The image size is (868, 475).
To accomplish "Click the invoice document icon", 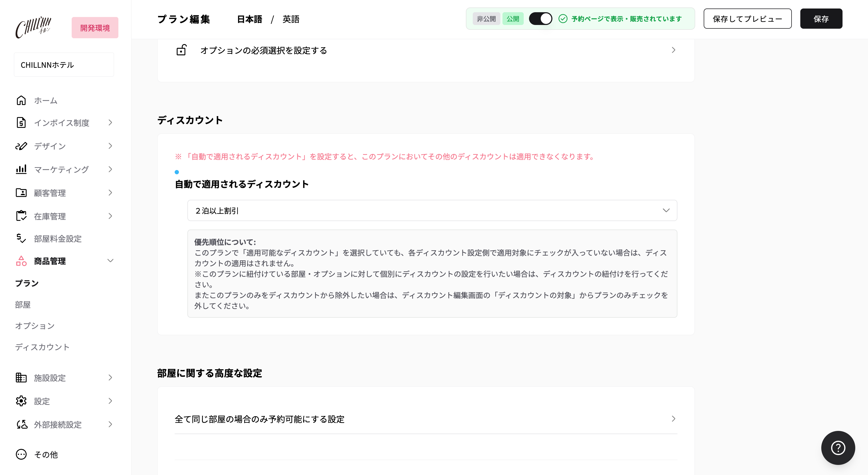I will pyautogui.click(x=21, y=122).
